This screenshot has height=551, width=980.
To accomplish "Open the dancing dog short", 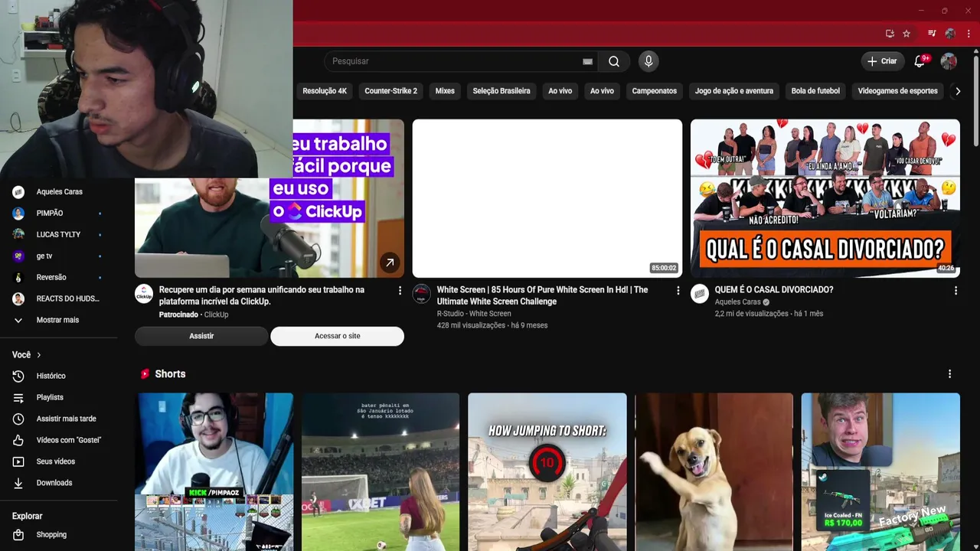I will coord(714,472).
